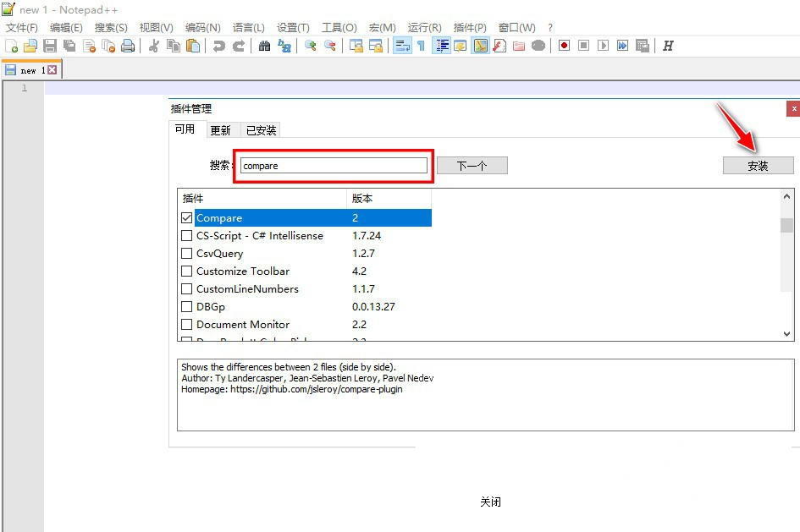The image size is (800, 532).
Task: Open the 插件(P) menu
Action: point(470,28)
